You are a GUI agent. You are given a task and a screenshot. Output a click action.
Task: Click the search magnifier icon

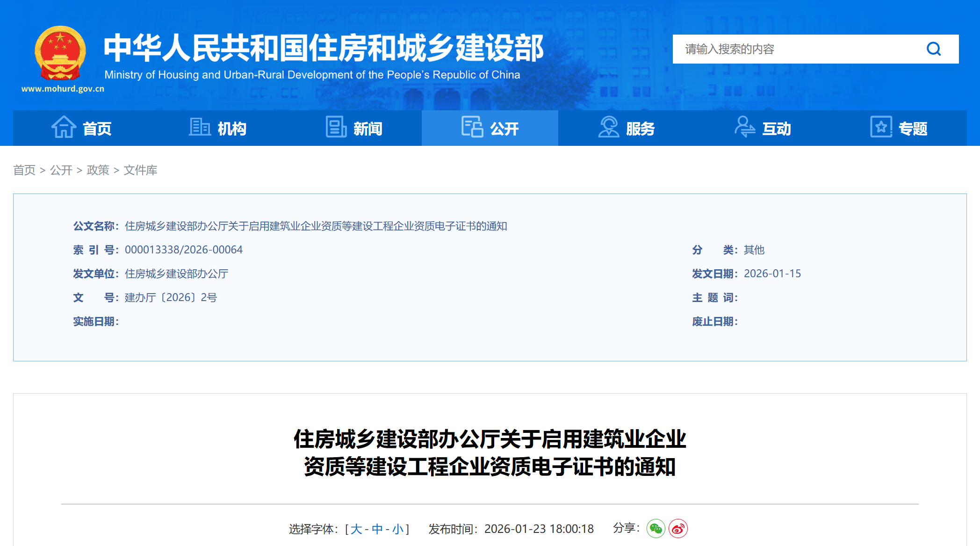(x=933, y=49)
